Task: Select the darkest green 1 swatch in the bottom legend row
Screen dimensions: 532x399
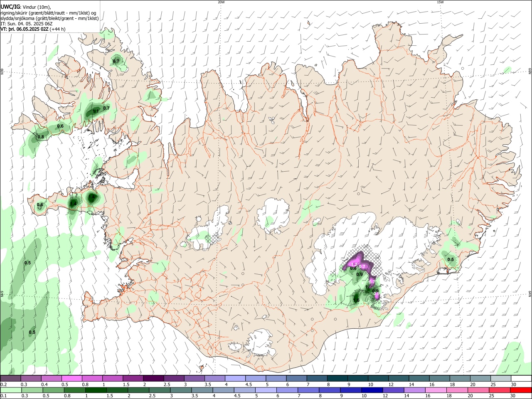Action: (x=96, y=390)
